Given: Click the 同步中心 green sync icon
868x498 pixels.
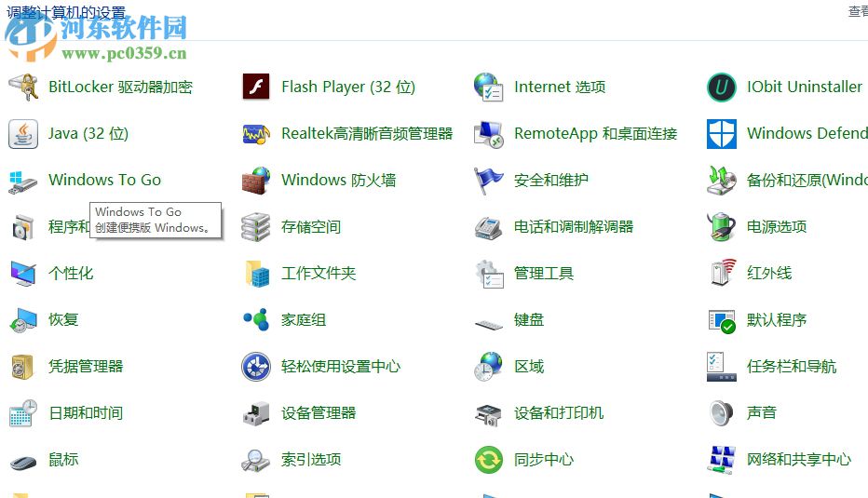Looking at the screenshot, I should [x=488, y=460].
